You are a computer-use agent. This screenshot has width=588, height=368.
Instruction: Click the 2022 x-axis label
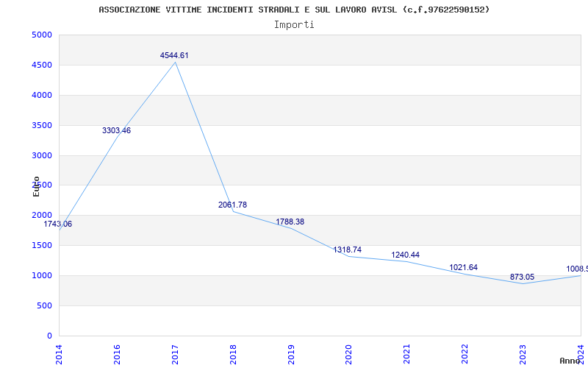pos(465,354)
